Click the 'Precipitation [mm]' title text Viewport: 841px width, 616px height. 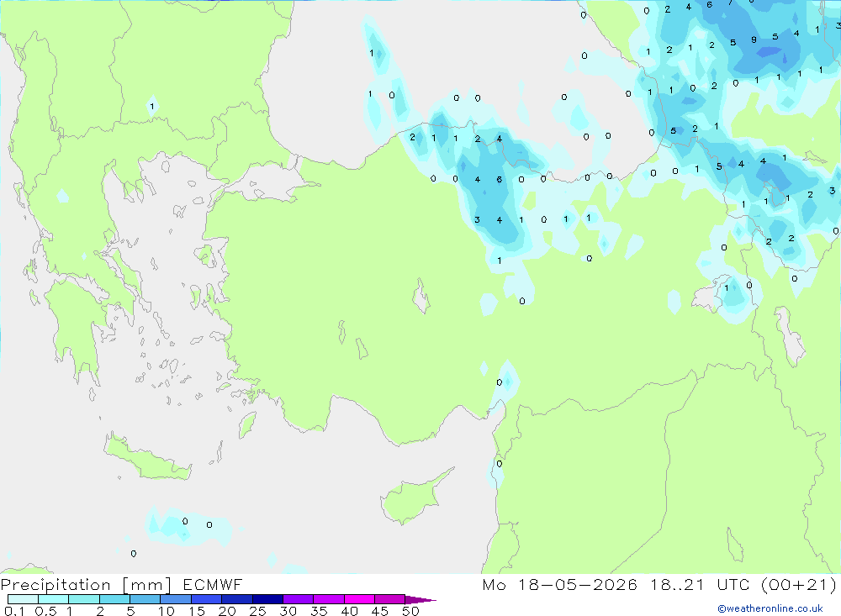point(86,585)
